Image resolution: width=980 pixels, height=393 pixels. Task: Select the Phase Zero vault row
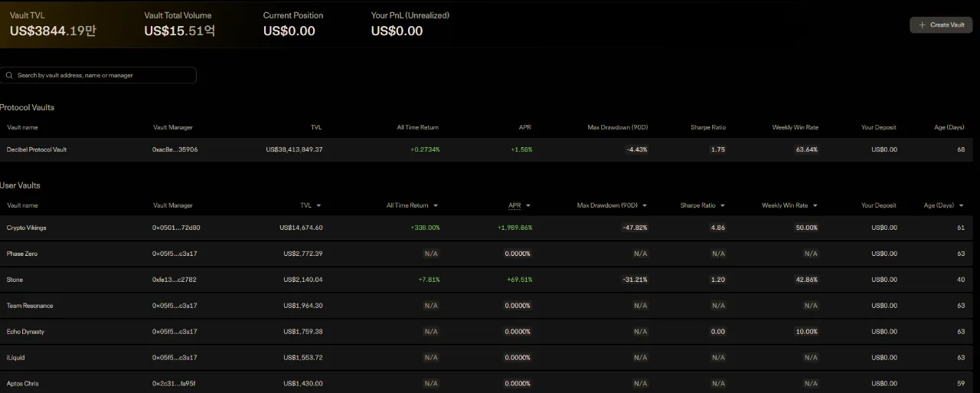(22, 254)
